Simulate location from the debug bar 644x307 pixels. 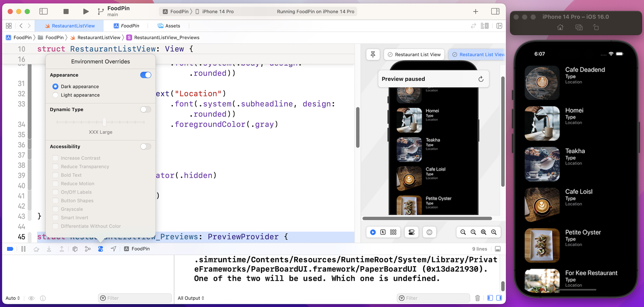(x=114, y=249)
